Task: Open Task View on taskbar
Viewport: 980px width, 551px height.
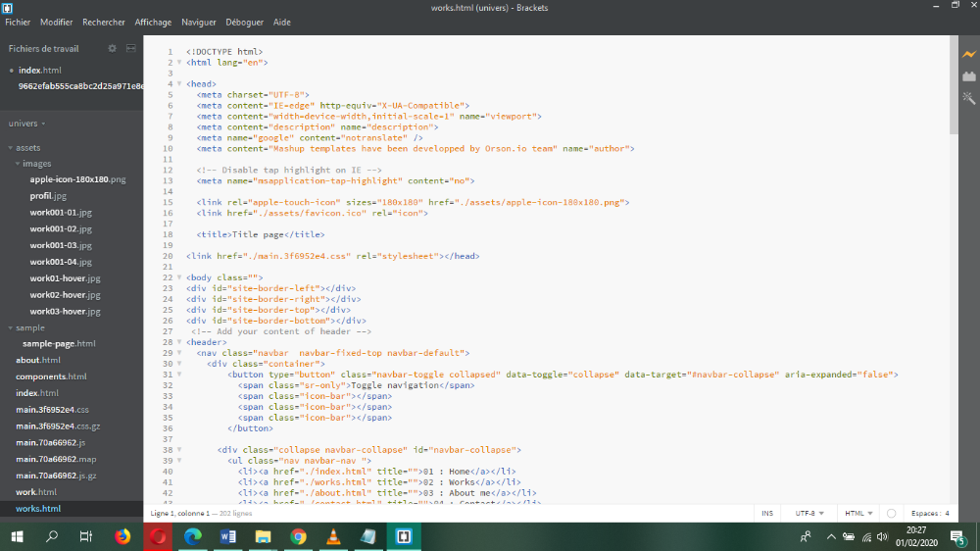Action: point(86,536)
